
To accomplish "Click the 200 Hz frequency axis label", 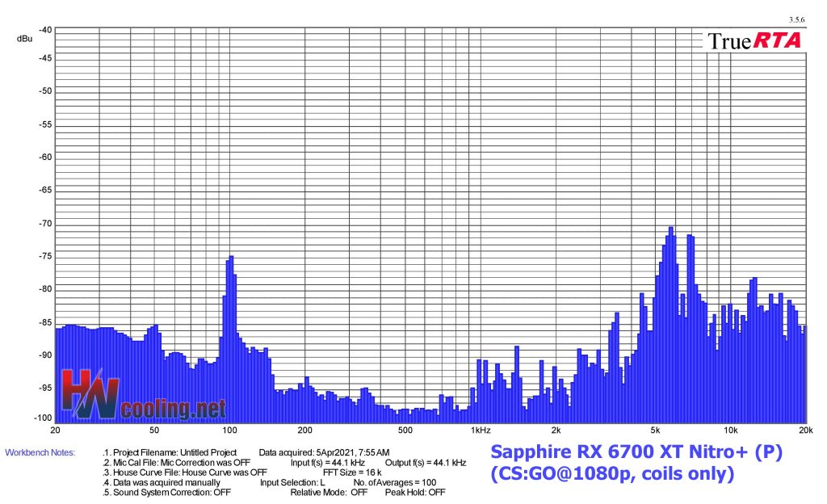I will pos(304,430).
